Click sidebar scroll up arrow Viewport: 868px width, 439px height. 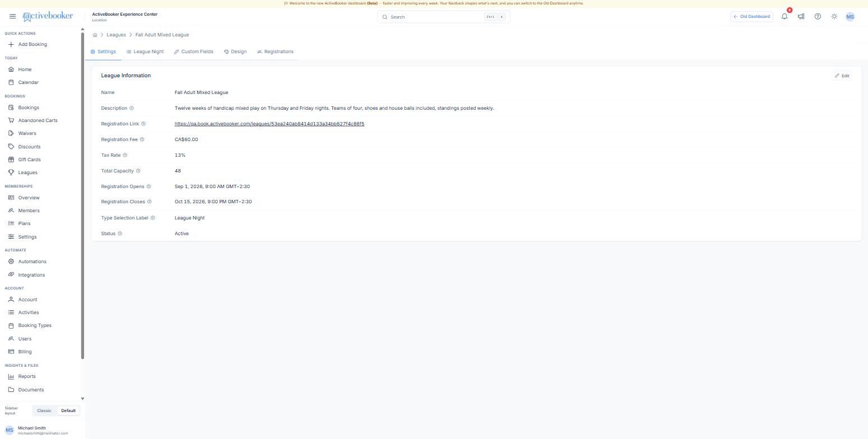(82, 29)
